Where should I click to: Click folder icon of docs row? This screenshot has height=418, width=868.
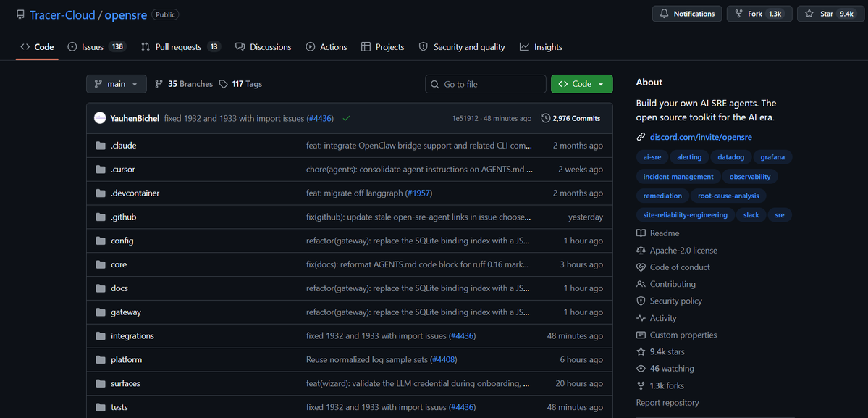tap(100, 288)
